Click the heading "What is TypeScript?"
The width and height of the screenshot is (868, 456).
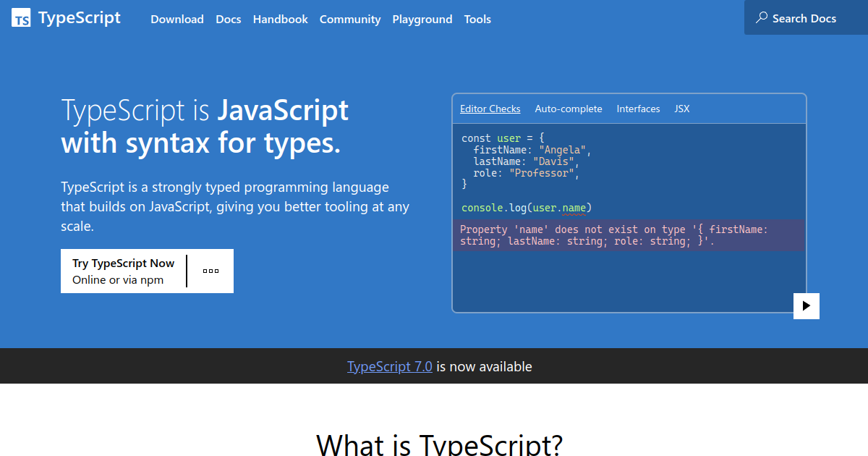point(439,443)
